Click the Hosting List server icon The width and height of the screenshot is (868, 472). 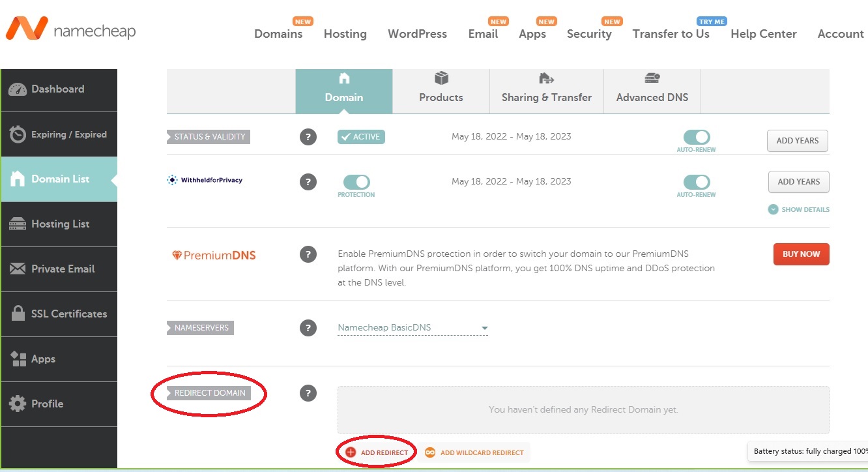[18, 224]
